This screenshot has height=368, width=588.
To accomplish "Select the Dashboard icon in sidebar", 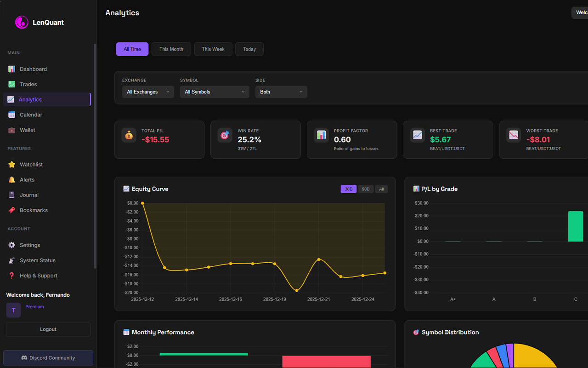I will (11, 69).
